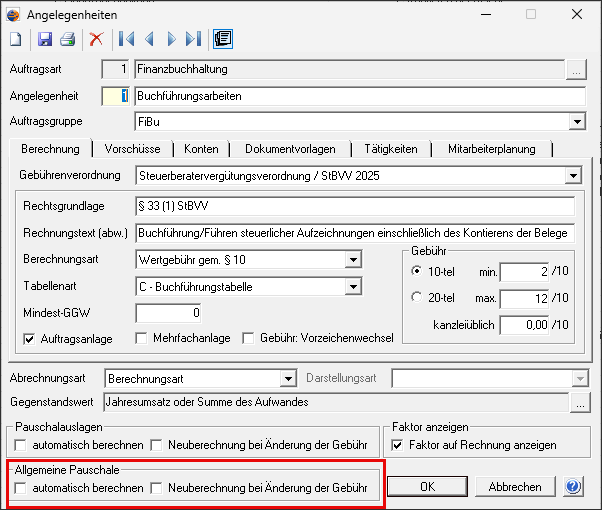602x510 pixels.
Task: Click the min. Gebühr field
Action: (x=524, y=272)
